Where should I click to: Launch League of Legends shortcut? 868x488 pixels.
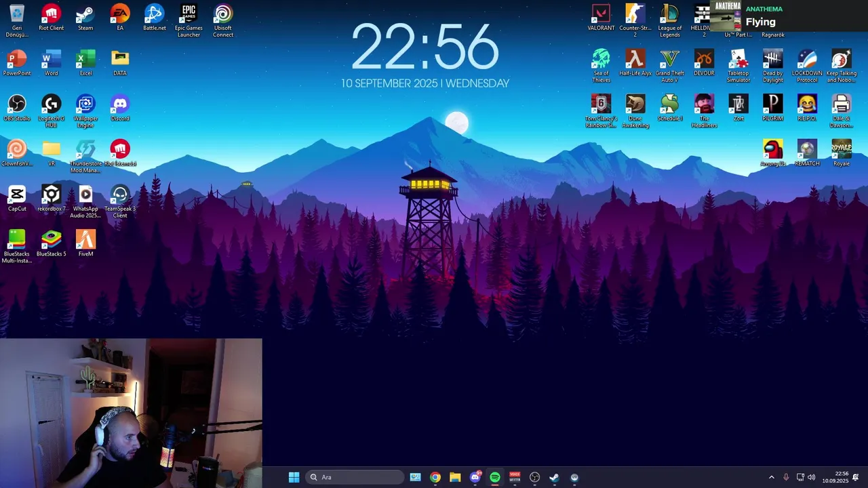(x=669, y=21)
